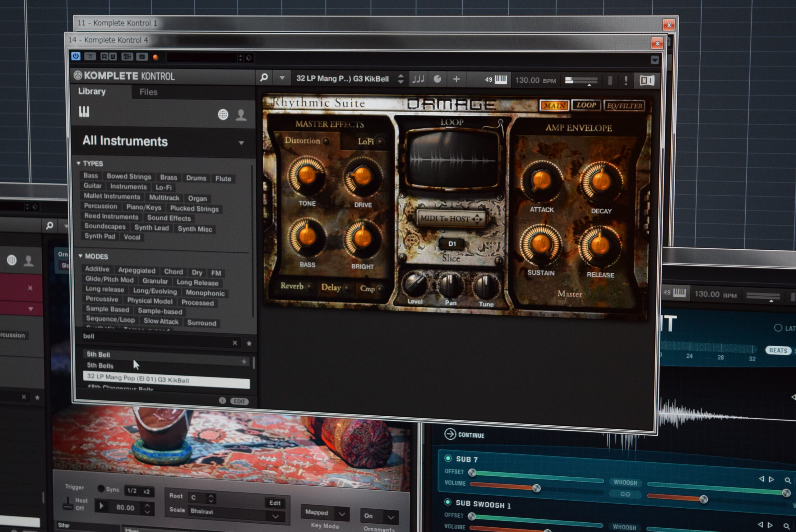The width and height of the screenshot is (796, 532).
Task: Select the Bass type tag
Action: coord(90,175)
